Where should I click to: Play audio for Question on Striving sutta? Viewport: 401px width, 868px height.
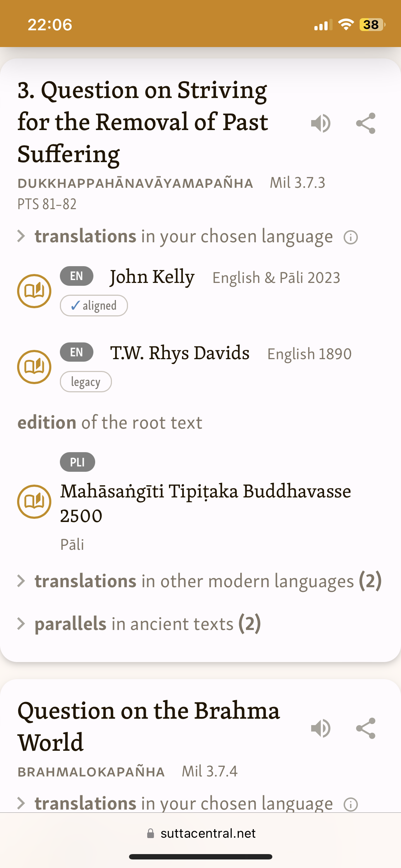point(321,123)
